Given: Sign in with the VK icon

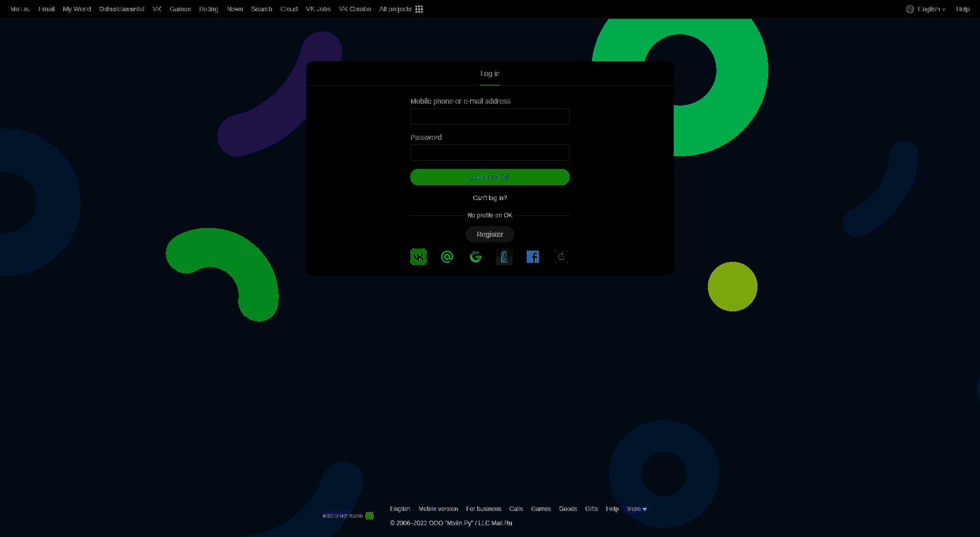Looking at the screenshot, I should 419,257.
